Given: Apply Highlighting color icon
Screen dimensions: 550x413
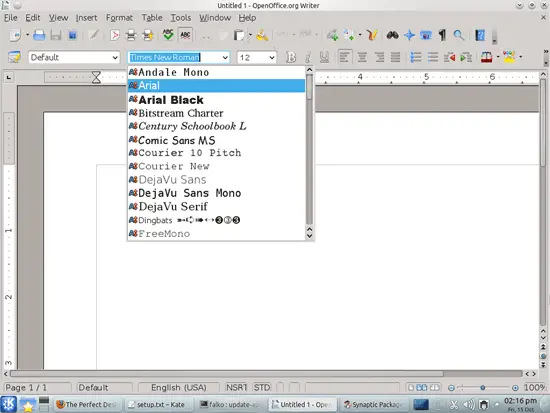Looking at the screenshot, I should [x=509, y=57].
